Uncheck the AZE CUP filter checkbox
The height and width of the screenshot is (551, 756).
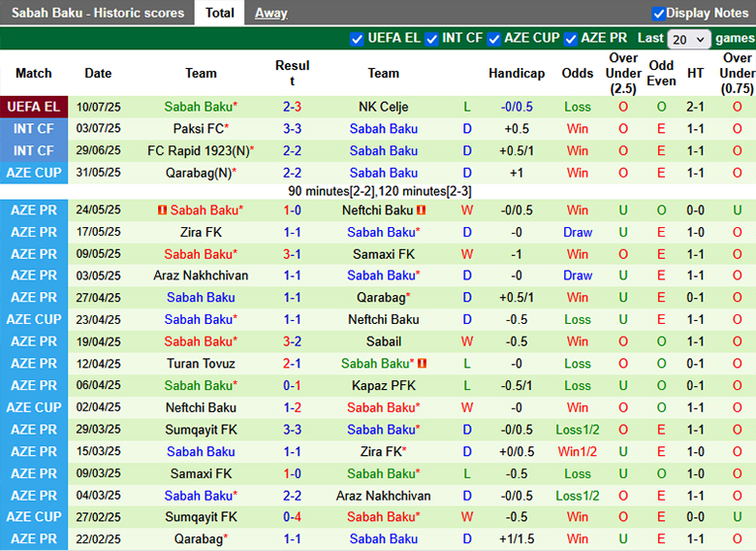(493, 39)
